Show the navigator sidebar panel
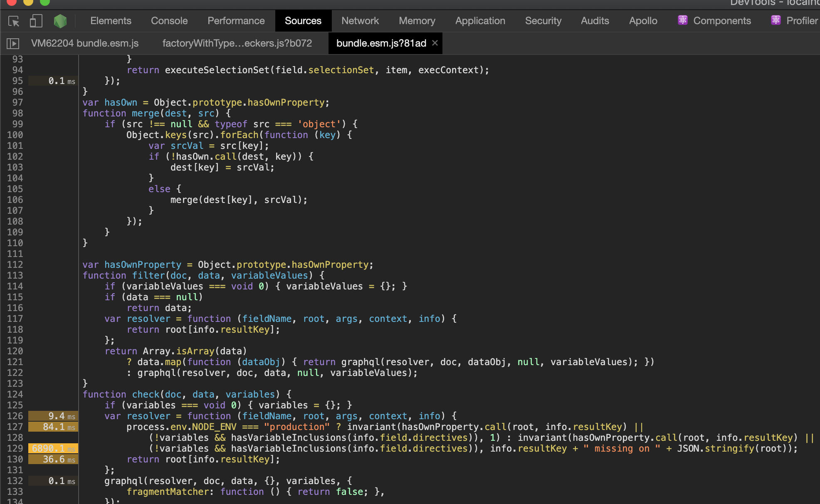 click(x=13, y=43)
